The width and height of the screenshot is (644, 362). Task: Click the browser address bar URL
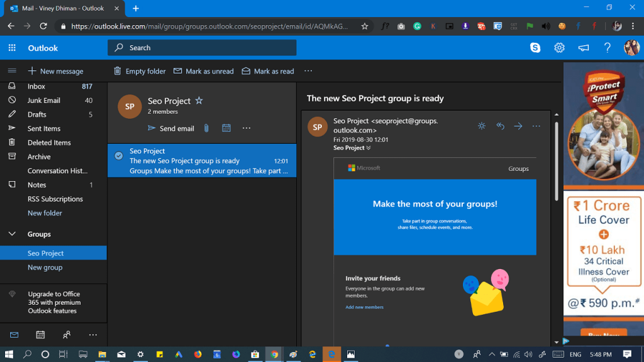tap(209, 26)
